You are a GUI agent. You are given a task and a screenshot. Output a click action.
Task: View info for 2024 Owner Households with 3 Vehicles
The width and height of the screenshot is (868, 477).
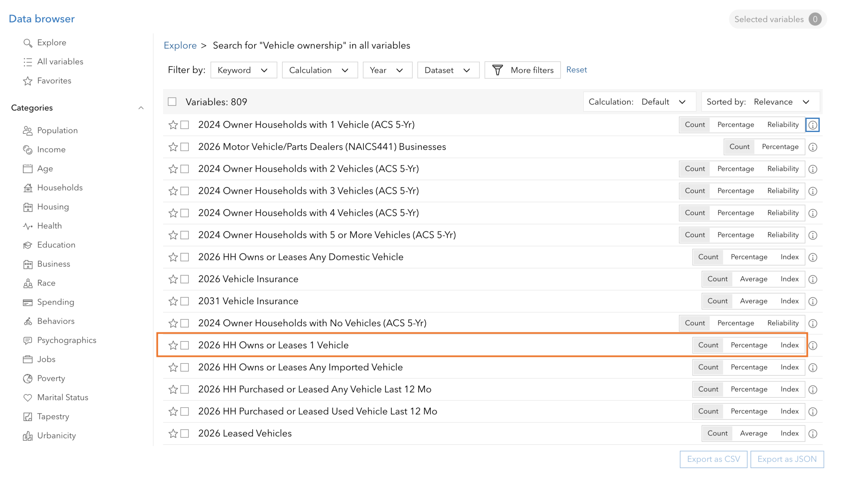coord(812,191)
